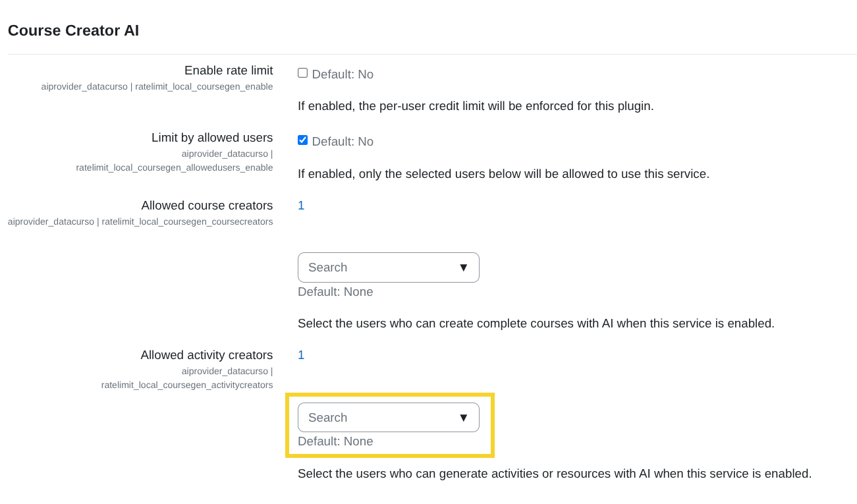Click Default: None under the highlighted dropdown
Screen dimensions: 857x504
click(335, 441)
